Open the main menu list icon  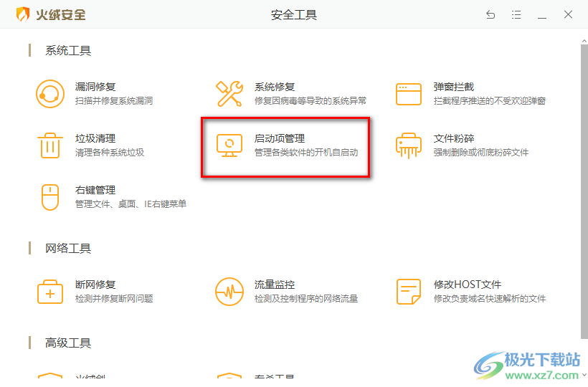(516, 14)
